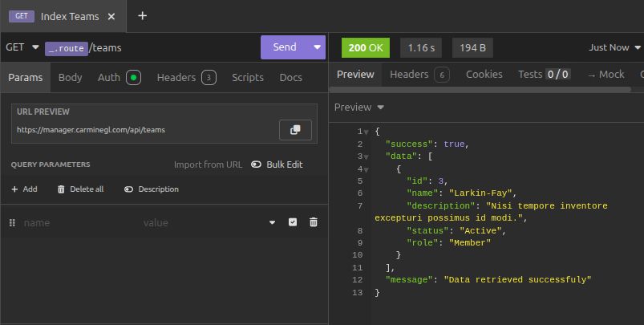This screenshot has height=325, width=644.
Task: Copy the URL preview to clipboard
Action: (295, 130)
